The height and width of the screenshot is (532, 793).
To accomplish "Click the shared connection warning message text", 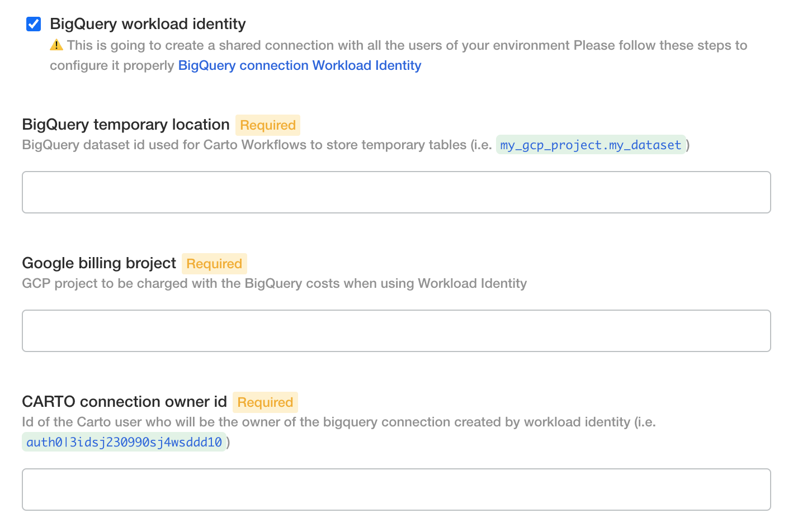I will (407, 45).
